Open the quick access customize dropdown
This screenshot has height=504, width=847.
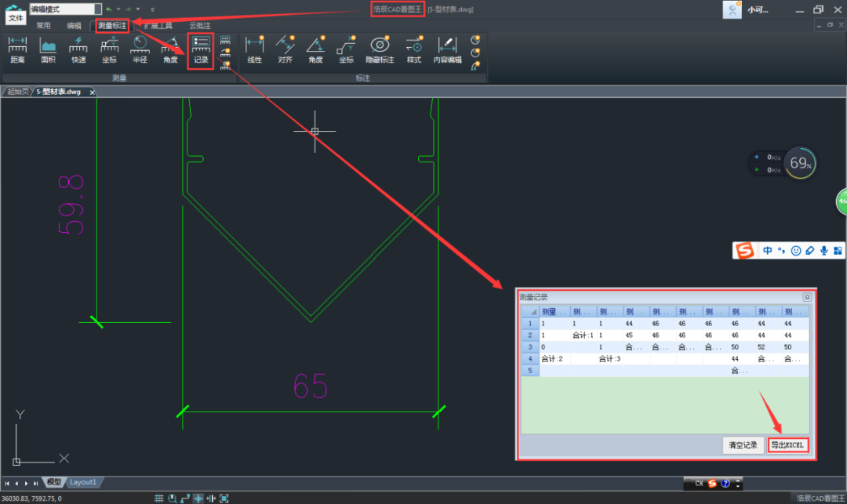point(152,9)
